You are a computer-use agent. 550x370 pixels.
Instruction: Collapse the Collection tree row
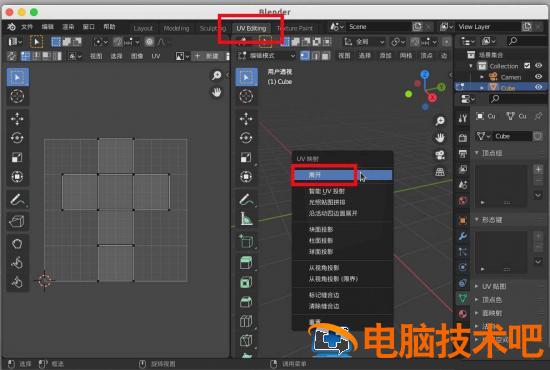(x=471, y=66)
